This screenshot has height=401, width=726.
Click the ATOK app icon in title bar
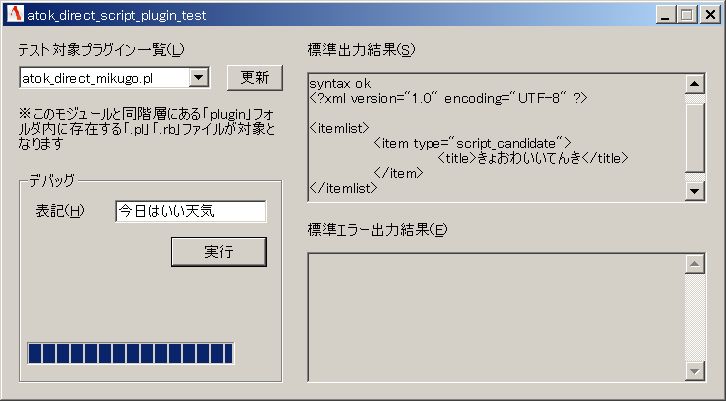point(15,14)
